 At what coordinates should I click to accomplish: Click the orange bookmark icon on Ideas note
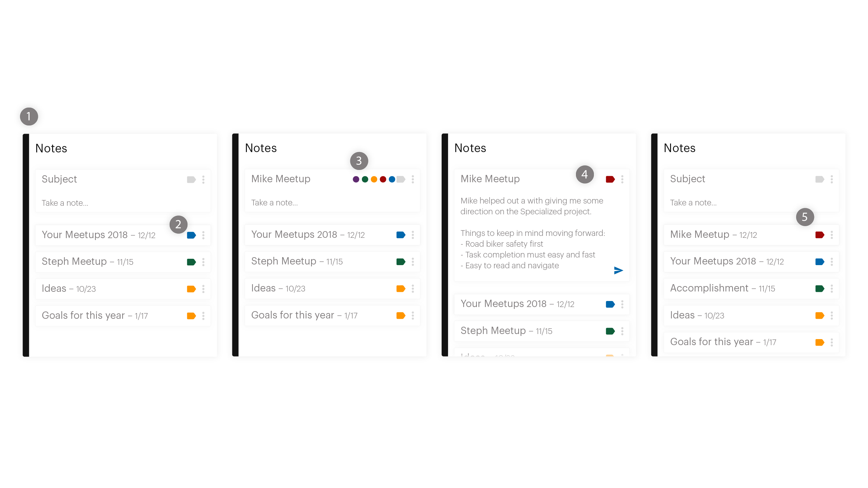click(x=192, y=288)
